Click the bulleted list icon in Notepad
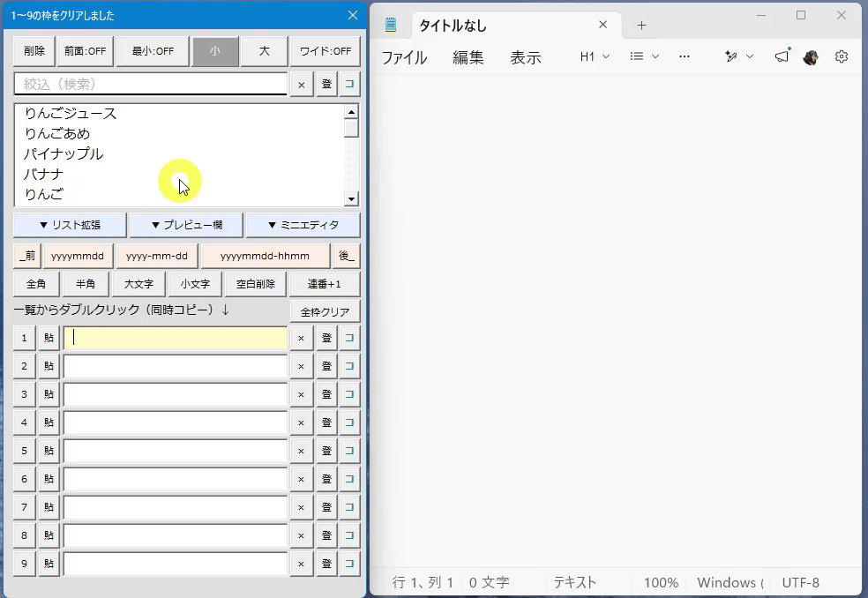 pos(637,56)
